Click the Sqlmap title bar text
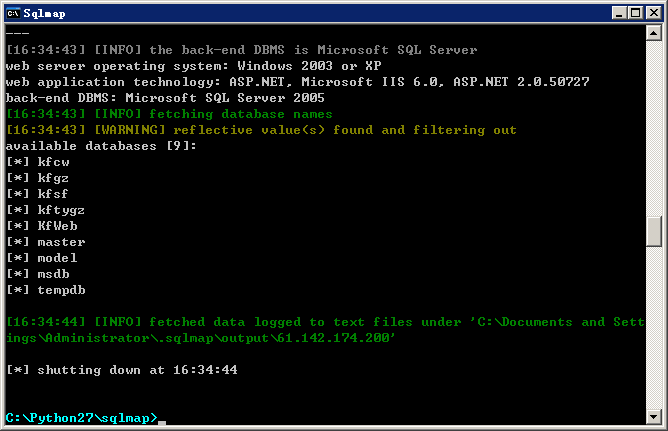 pyautogui.click(x=44, y=14)
